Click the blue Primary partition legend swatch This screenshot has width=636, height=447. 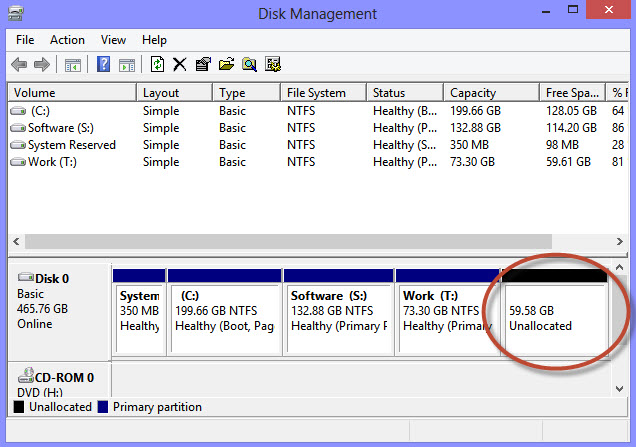tap(103, 407)
